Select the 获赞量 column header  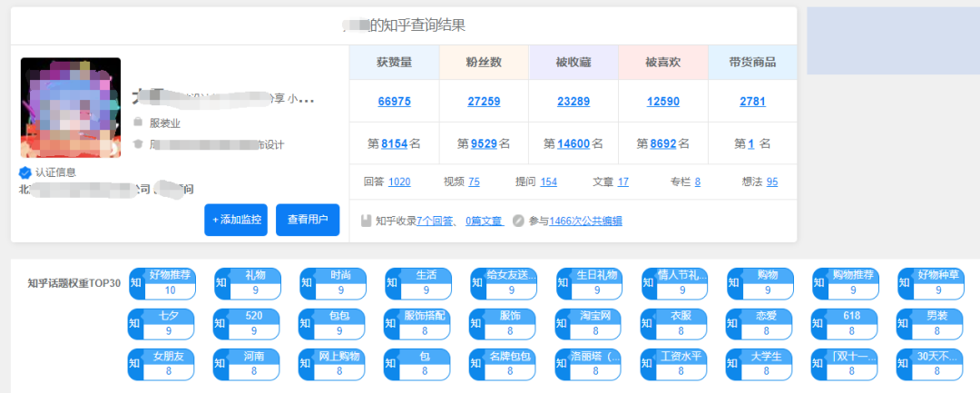pyautogui.click(x=395, y=63)
